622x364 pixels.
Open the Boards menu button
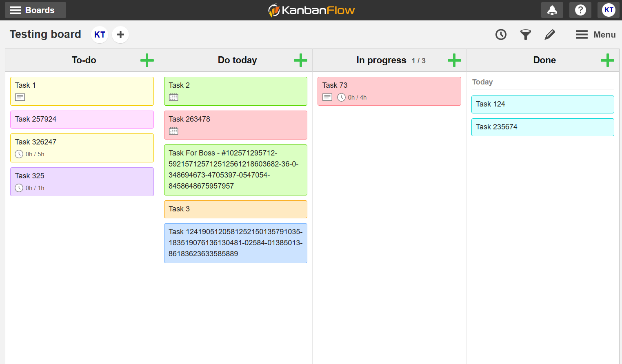[x=36, y=10]
